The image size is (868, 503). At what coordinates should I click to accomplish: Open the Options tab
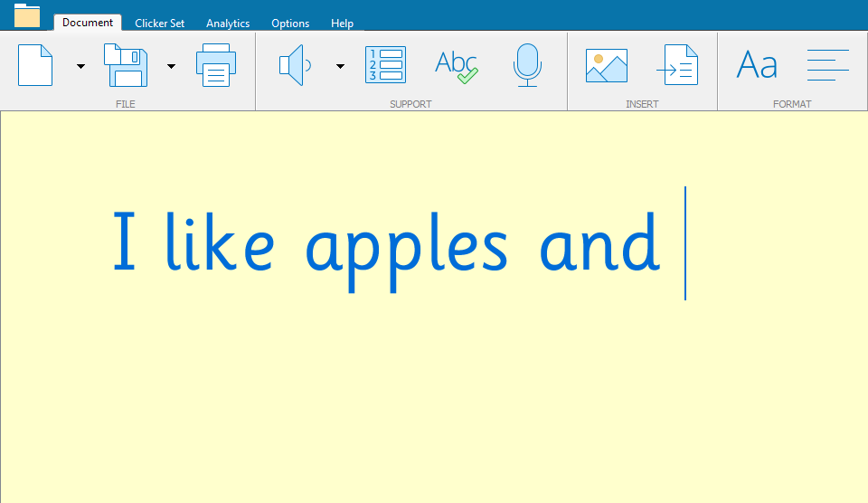(290, 24)
